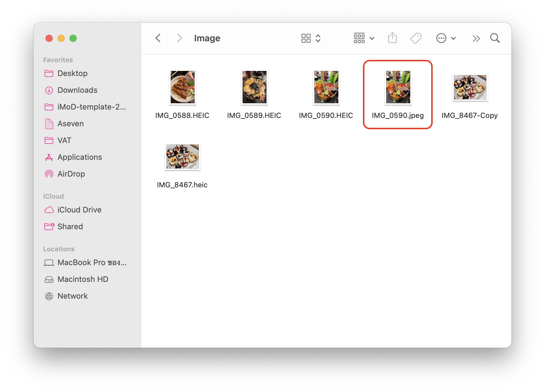Click the IMG_8467.heic thumbnail

[x=182, y=157]
